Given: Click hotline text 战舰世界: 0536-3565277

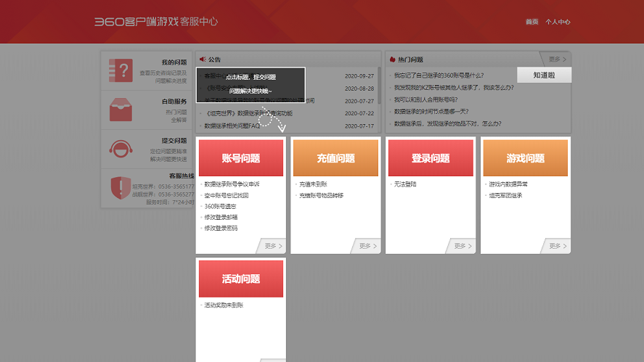Looking at the screenshot, I should pos(163,194).
